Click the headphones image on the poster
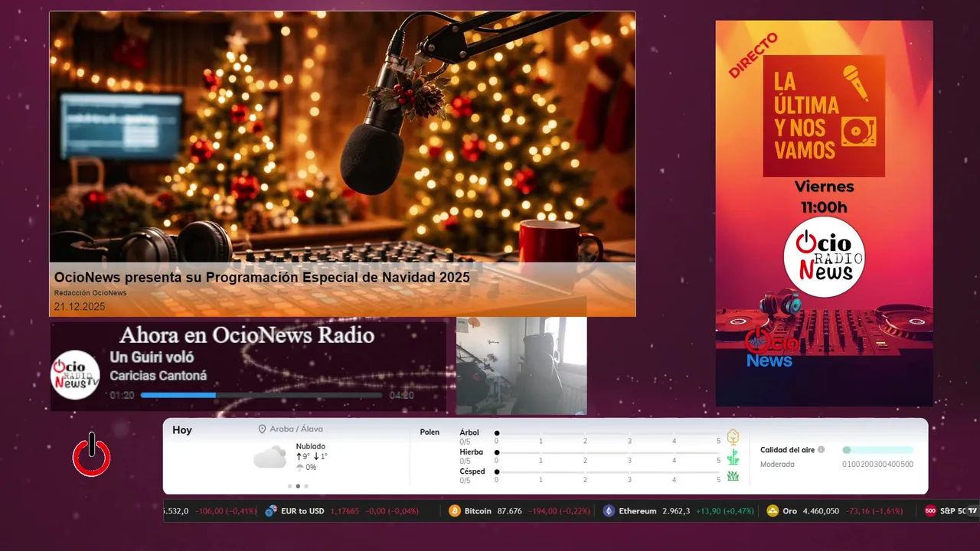The height and width of the screenshot is (551, 980). point(780,302)
